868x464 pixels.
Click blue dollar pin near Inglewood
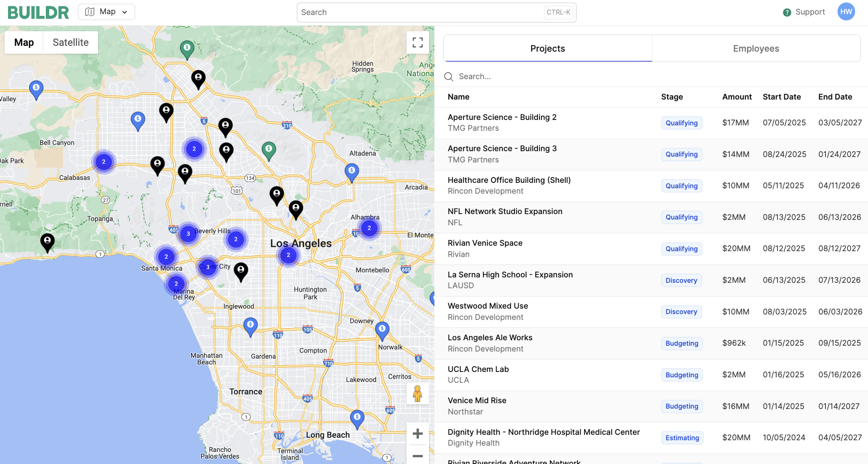click(251, 327)
